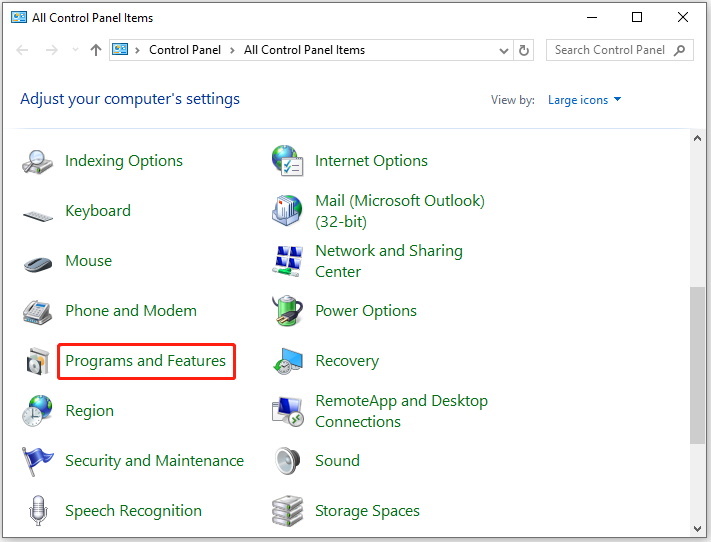The width and height of the screenshot is (711, 542).
Task: Refresh the Control Panel view
Action: (525, 50)
